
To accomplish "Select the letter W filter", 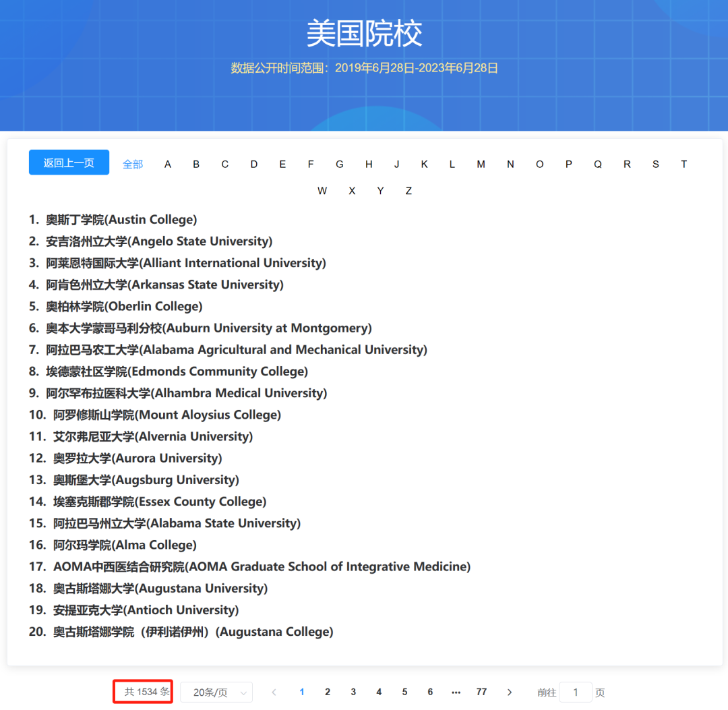I will coord(322,191).
